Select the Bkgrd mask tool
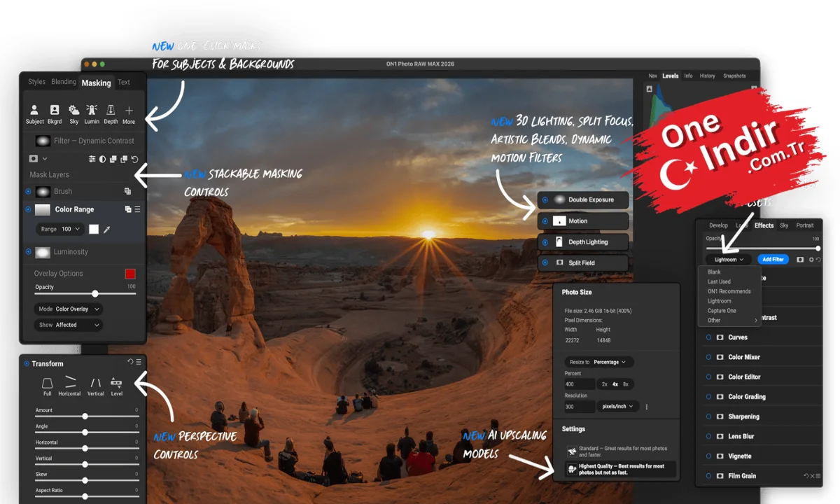Screen dimensions: 840x504 click(x=54, y=114)
